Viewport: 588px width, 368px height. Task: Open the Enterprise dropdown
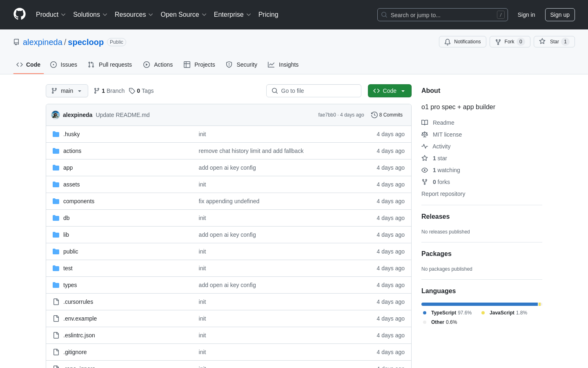232,15
